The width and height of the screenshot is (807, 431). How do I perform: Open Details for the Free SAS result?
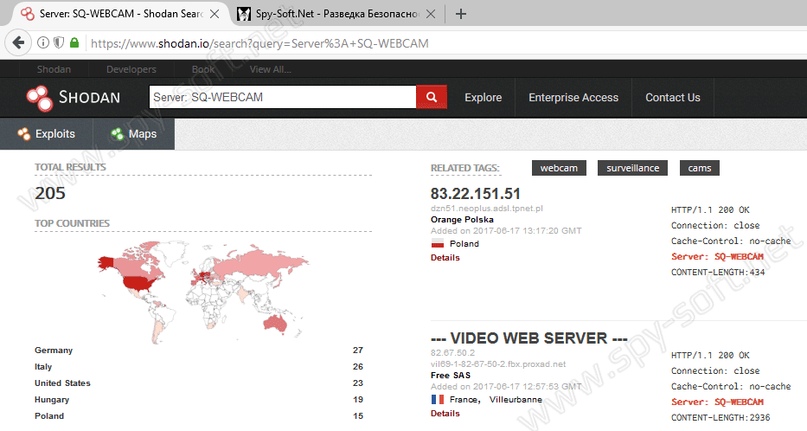[x=445, y=413]
